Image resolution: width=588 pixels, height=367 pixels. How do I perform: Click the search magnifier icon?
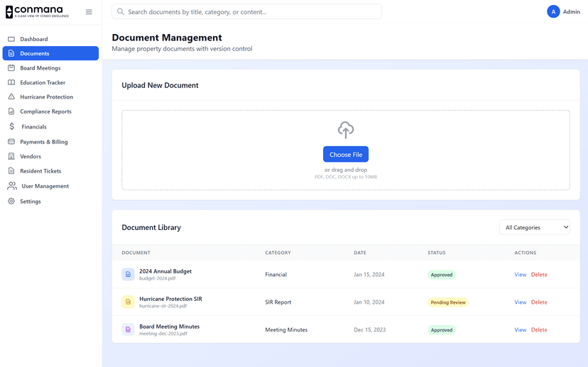click(x=121, y=12)
